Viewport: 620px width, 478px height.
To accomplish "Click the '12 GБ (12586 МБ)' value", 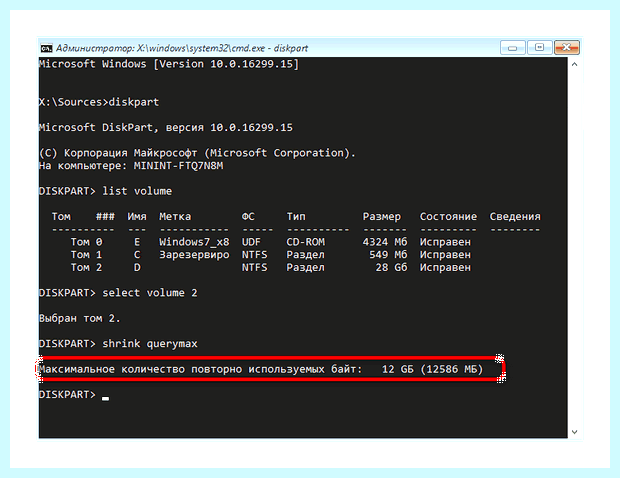I will pyautogui.click(x=433, y=370).
